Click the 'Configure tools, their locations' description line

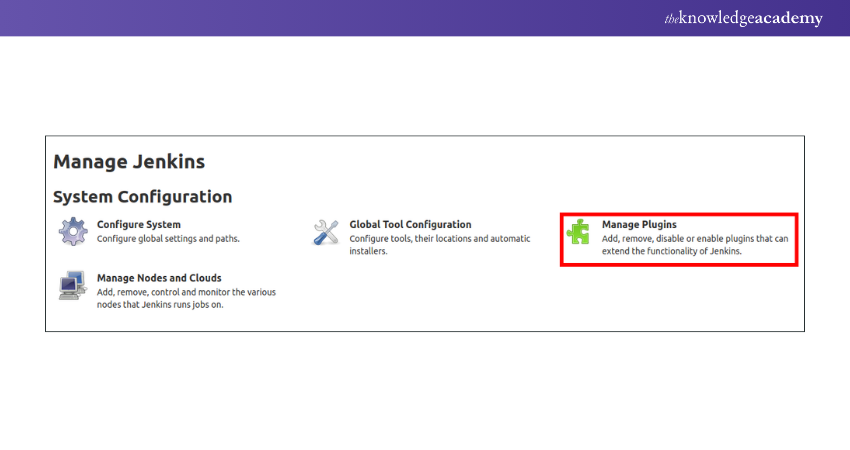(431, 239)
